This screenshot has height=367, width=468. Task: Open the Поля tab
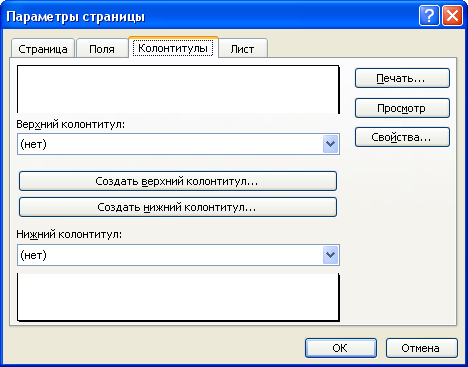(x=102, y=49)
